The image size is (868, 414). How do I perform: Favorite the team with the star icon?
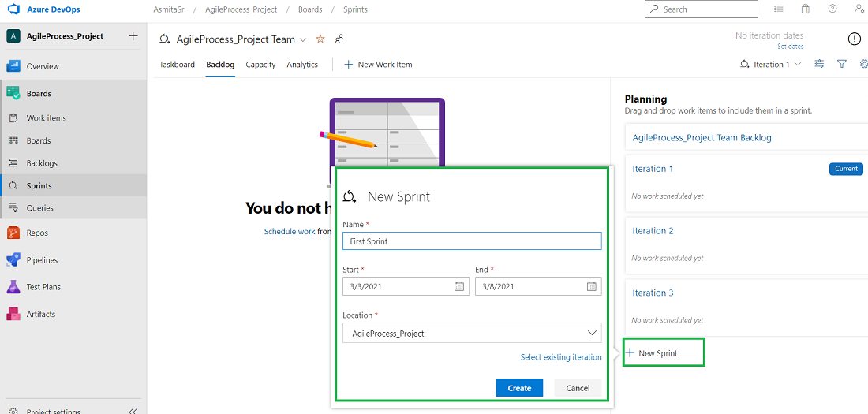(x=320, y=39)
